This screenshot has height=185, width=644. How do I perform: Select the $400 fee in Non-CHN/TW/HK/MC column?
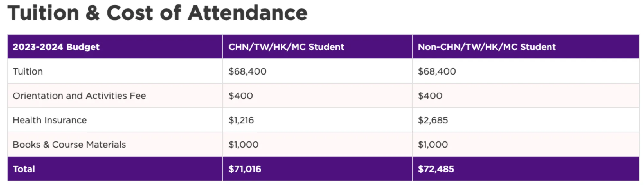(x=430, y=96)
